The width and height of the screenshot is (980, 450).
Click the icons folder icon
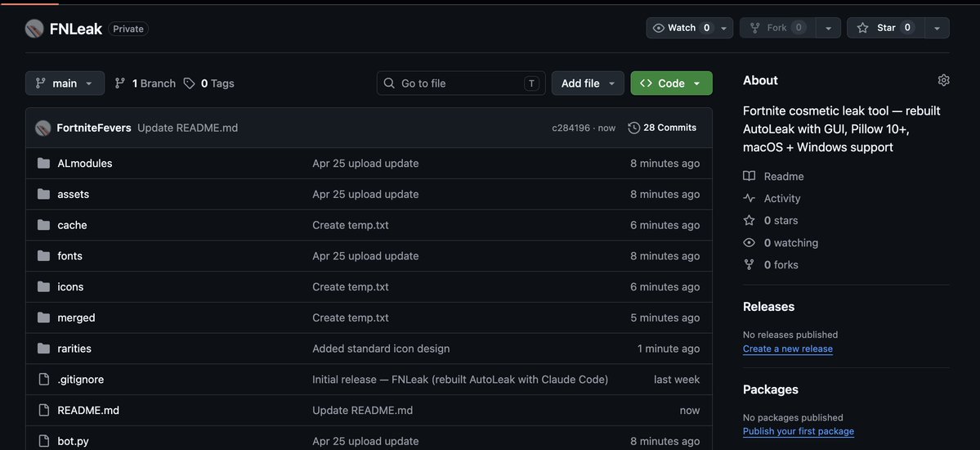click(x=43, y=286)
